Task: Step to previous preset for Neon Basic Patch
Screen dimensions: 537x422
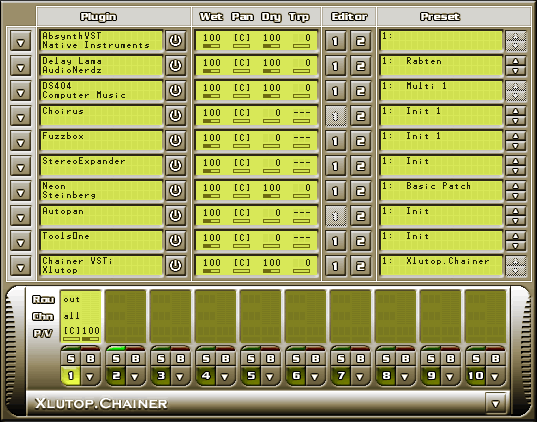Action: point(516,186)
